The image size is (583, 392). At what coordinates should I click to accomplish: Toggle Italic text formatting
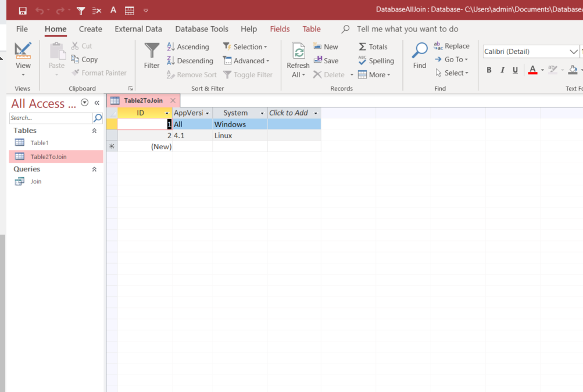click(x=502, y=70)
